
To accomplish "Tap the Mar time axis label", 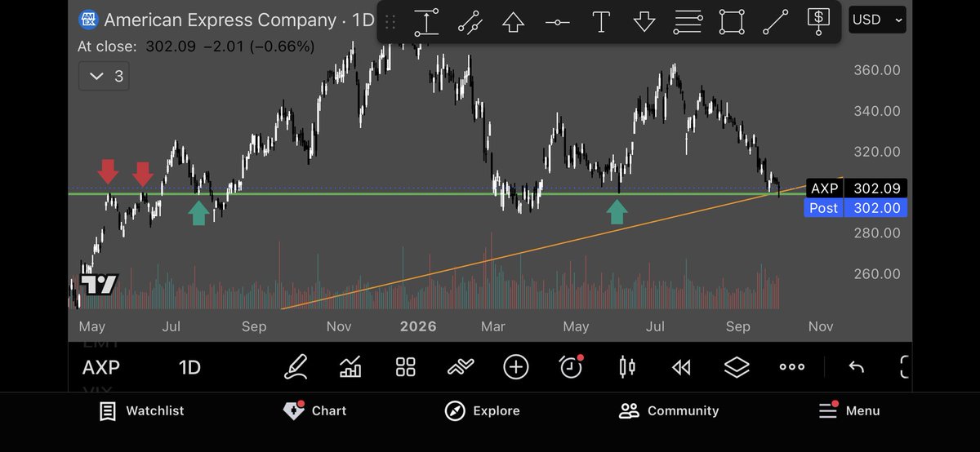I will click(492, 326).
